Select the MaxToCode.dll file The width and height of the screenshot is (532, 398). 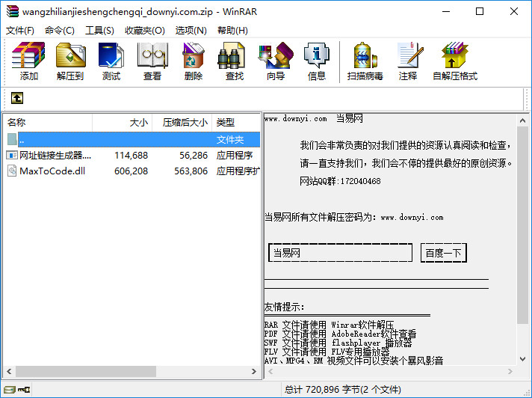click(52, 171)
